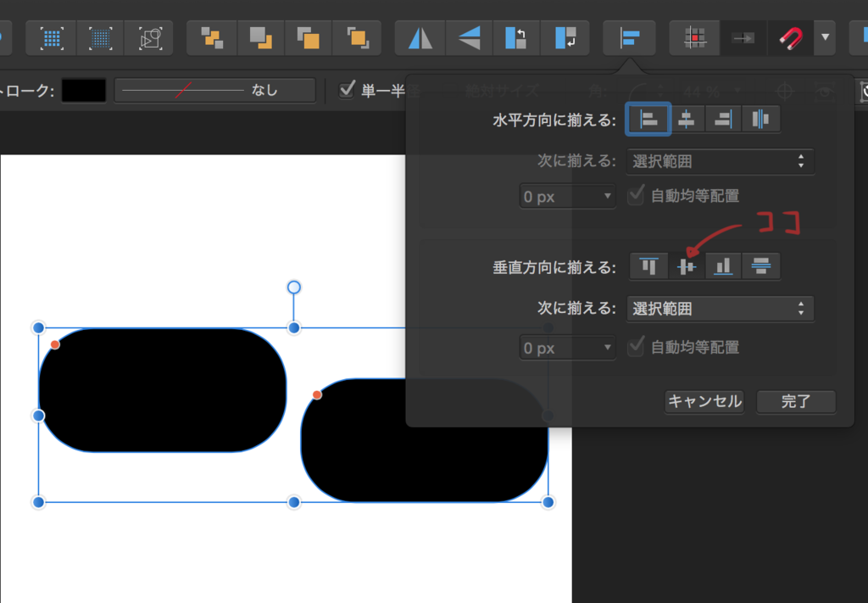Select the left black rounded rectangle
Viewport: 868px width, 603px height.
[x=163, y=390]
